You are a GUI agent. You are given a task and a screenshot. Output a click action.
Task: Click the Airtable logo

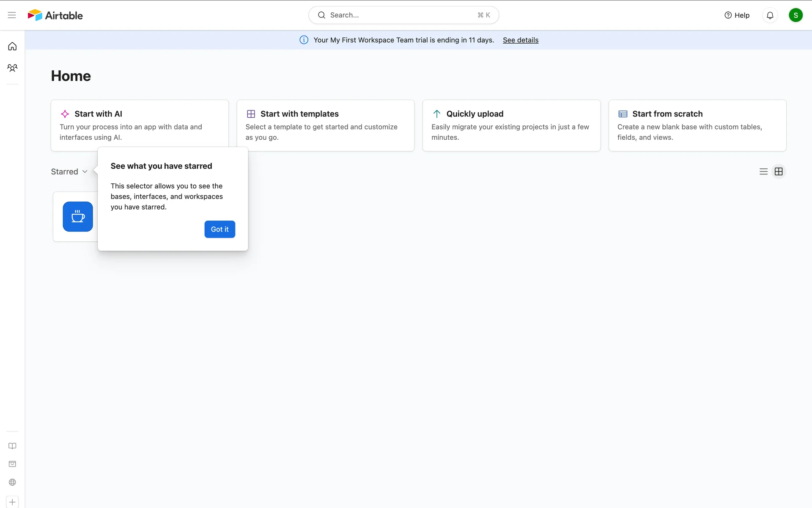[x=55, y=15]
